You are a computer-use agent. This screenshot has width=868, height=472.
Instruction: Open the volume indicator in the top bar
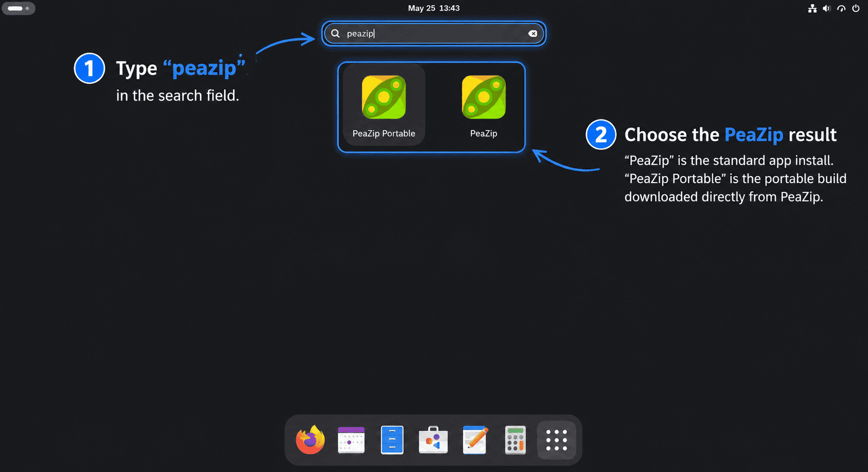click(827, 8)
